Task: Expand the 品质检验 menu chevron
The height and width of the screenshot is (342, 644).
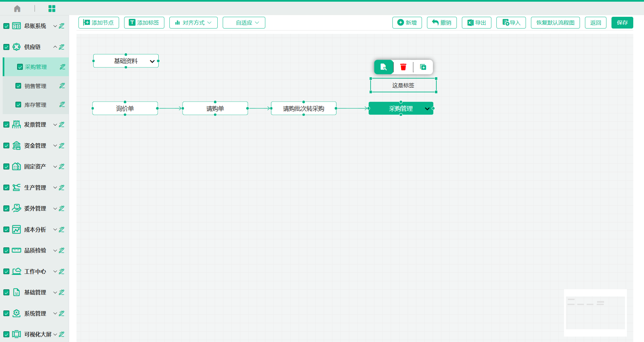Action: (55, 250)
